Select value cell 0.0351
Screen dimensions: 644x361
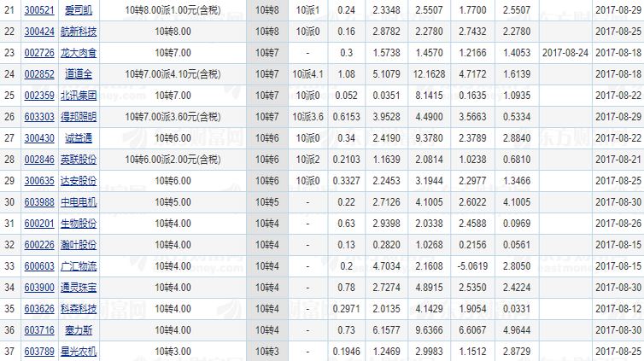[386, 96]
